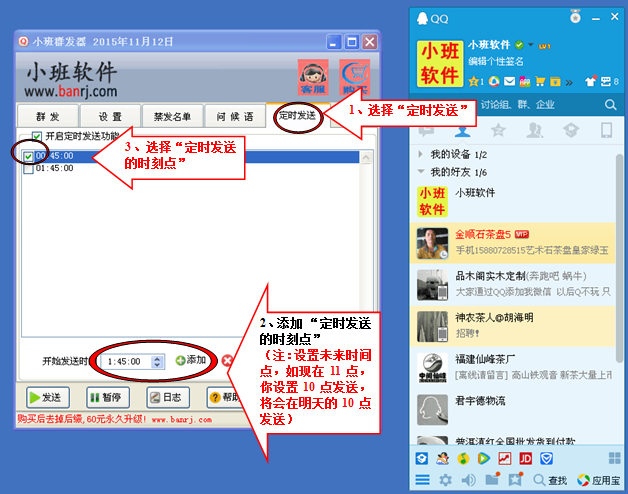
Task: Click the 查找 find button
Action: tap(550, 480)
